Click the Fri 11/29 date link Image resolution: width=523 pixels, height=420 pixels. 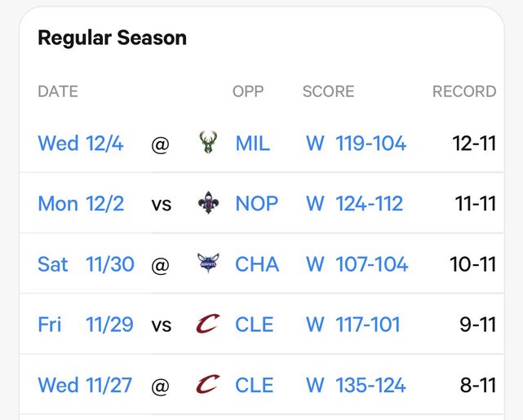click(x=86, y=324)
